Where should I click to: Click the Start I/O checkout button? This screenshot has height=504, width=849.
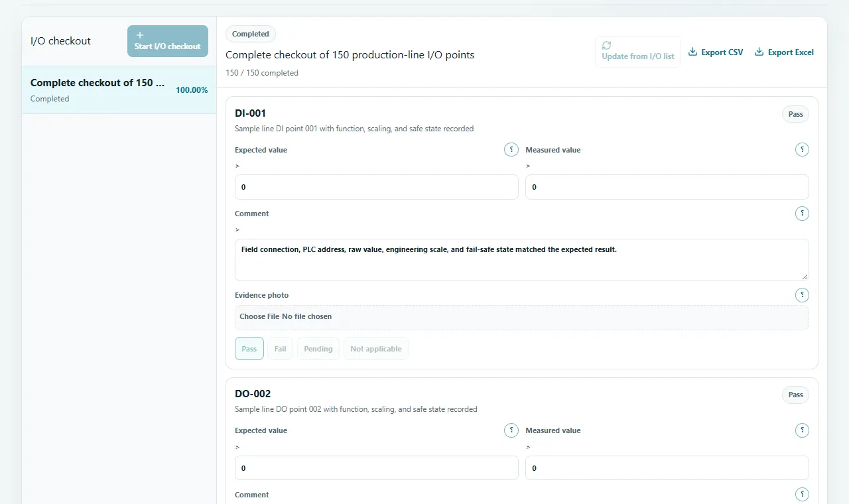pyautogui.click(x=168, y=41)
